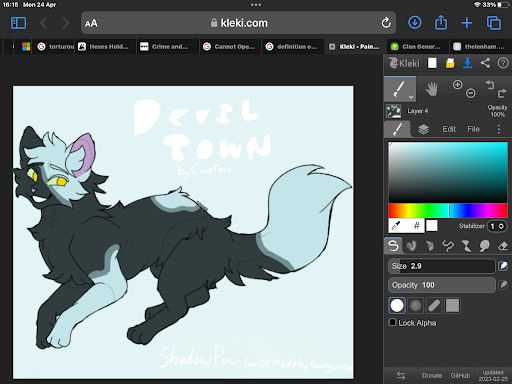
Task: Select the soft textured brush tip
Action: [x=415, y=305]
